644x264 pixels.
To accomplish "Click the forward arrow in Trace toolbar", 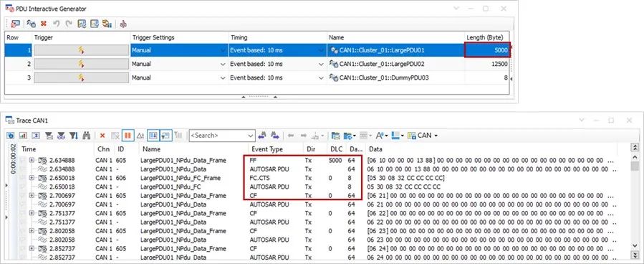I will [x=304, y=135].
